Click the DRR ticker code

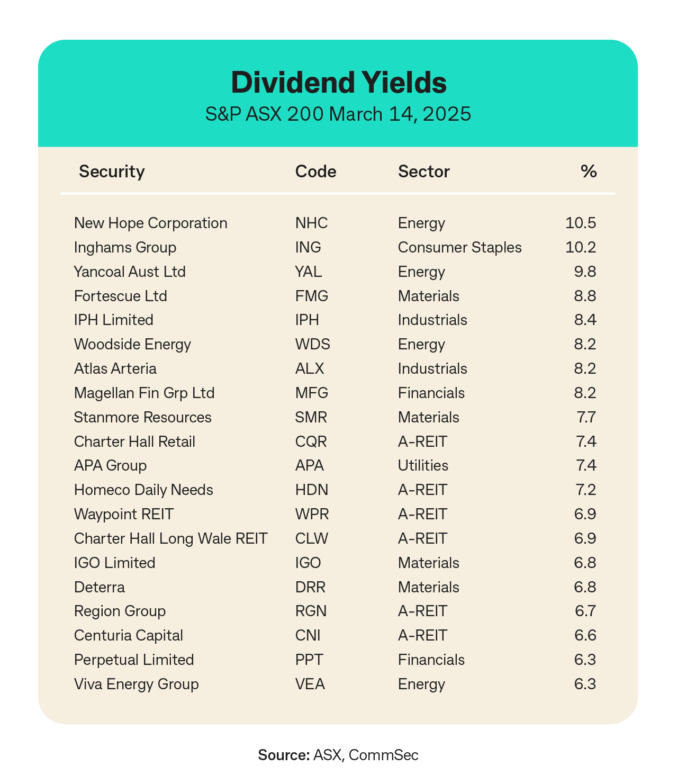(x=310, y=587)
